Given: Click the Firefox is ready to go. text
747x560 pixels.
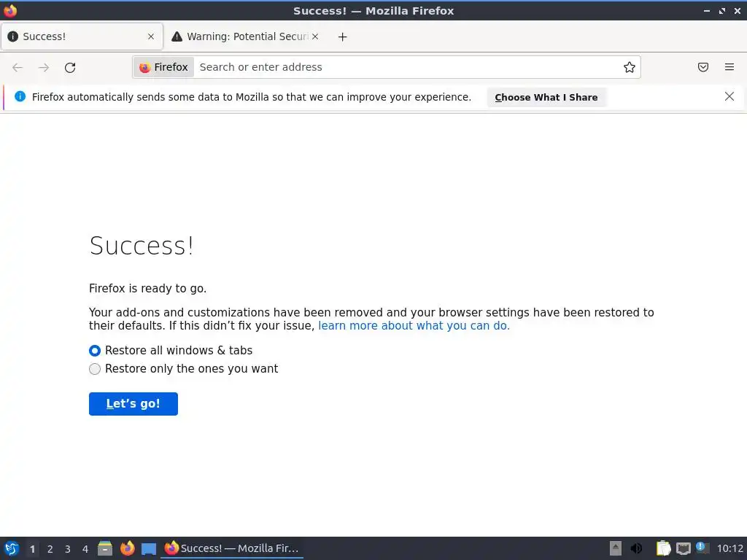Looking at the screenshot, I should tap(147, 289).
